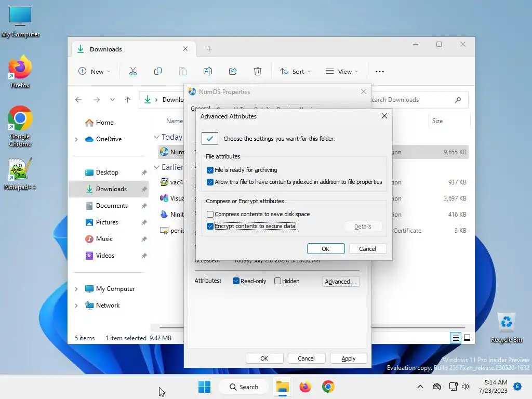Click Apply in NumOS Properties
Image resolution: width=532 pixels, height=399 pixels.
coord(349,358)
